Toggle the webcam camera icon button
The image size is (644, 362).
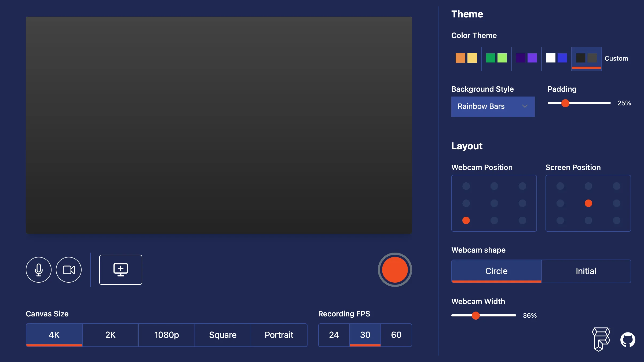[x=69, y=270]
